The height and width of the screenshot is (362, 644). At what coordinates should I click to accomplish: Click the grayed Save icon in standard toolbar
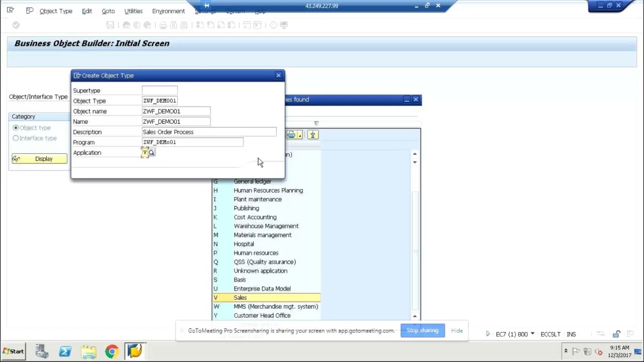coord(110,25)
